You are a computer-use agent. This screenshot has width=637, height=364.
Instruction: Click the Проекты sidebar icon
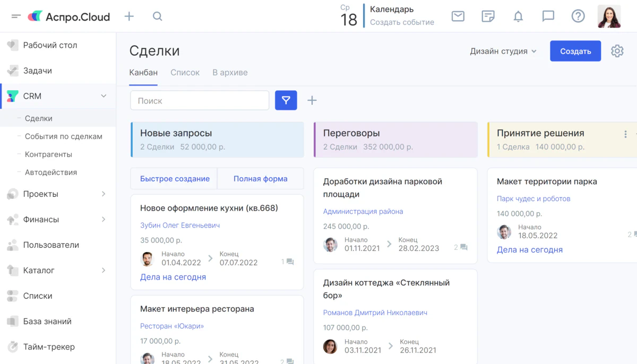13,194
